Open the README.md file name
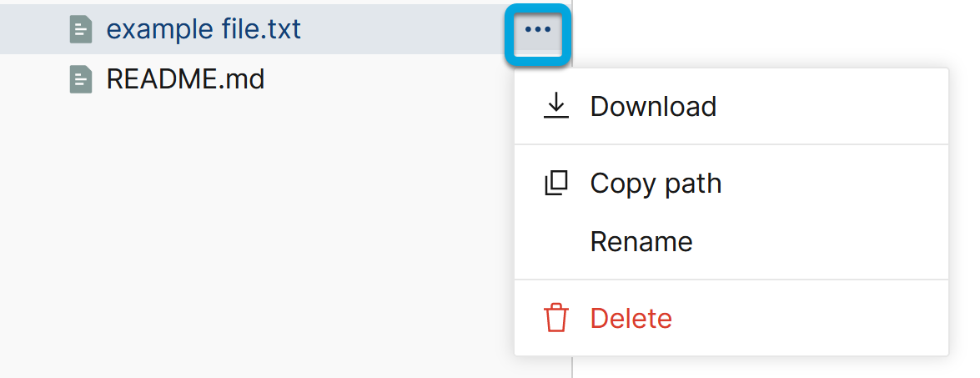980x378 pixels. click(x=185, y=80)
